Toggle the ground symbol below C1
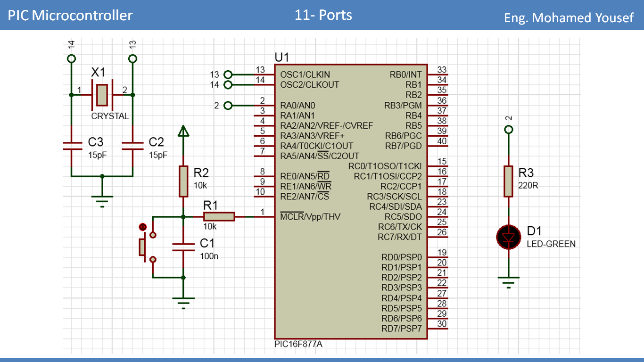Viewport: 644px width, 362px height. [x=182, y=299]
